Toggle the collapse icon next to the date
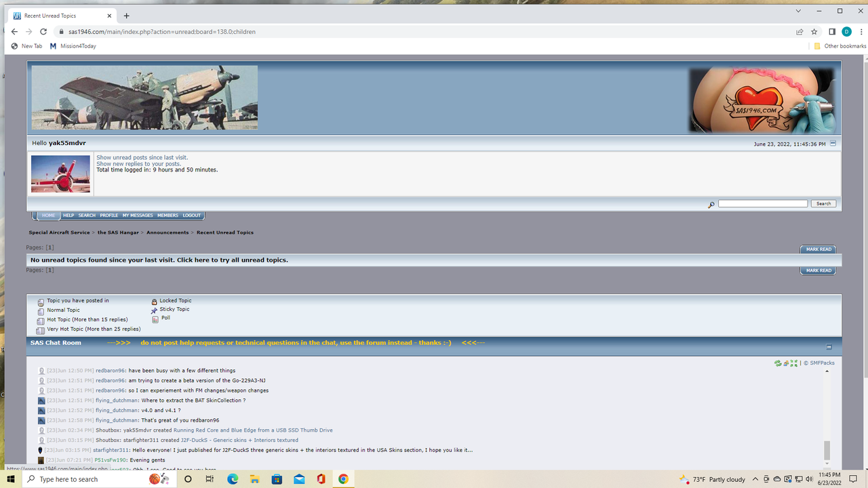This screenshot has width=868, height=488. (833, 143)
